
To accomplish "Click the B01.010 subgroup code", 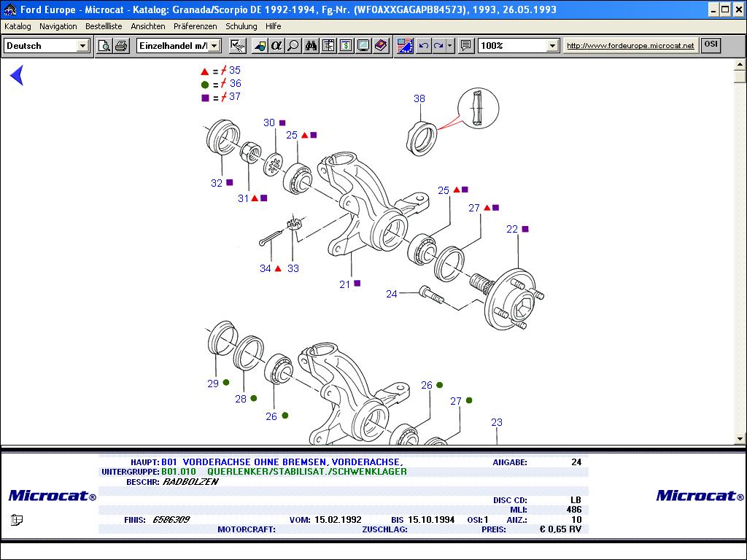I will [x=179, y=472].
